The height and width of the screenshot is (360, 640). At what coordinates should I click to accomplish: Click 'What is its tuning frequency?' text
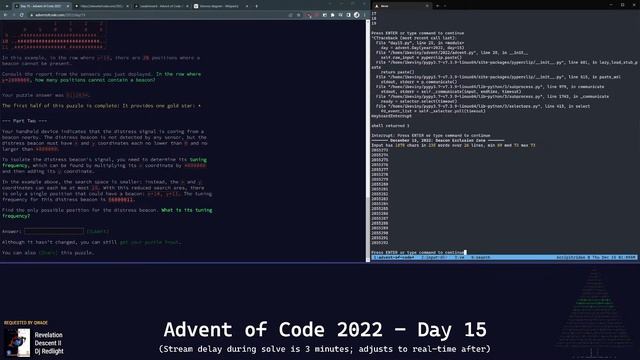[x=107, y=213]
